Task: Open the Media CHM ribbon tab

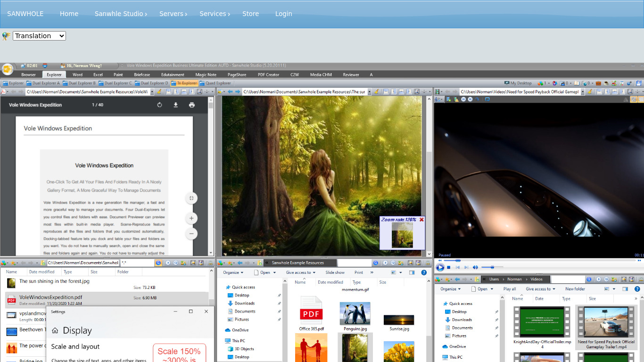Action: (321, 74)
